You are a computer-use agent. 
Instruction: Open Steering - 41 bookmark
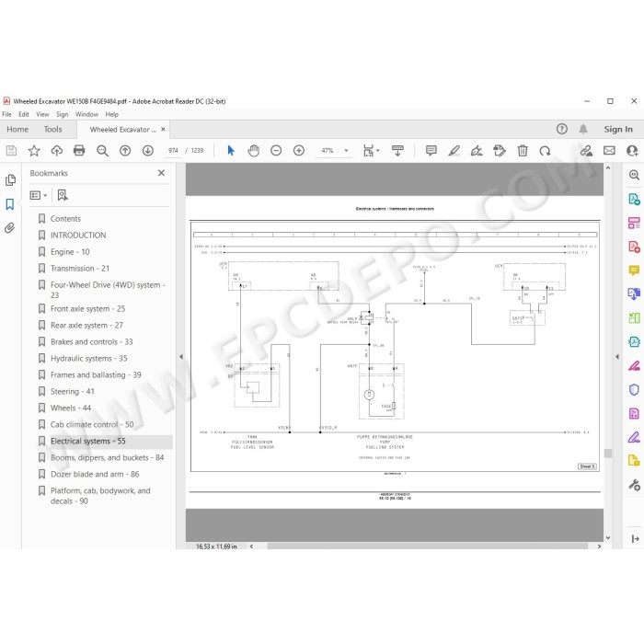tap(73, 391)
